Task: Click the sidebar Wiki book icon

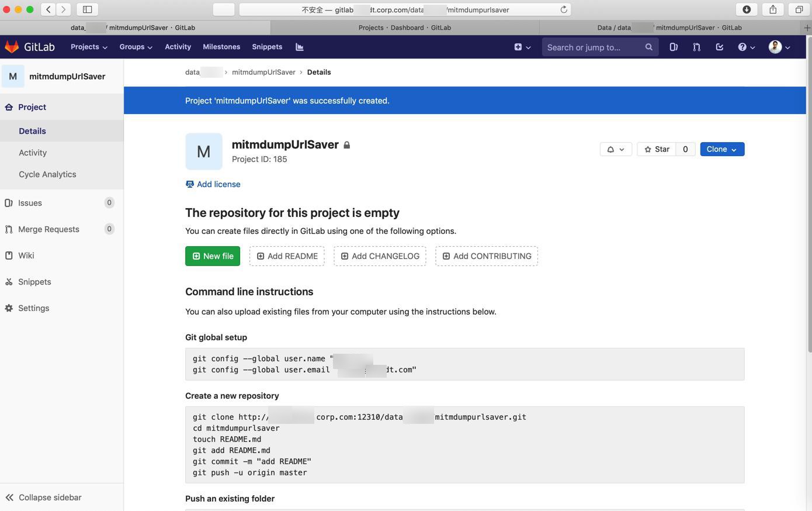Action: tap(9, 255)
